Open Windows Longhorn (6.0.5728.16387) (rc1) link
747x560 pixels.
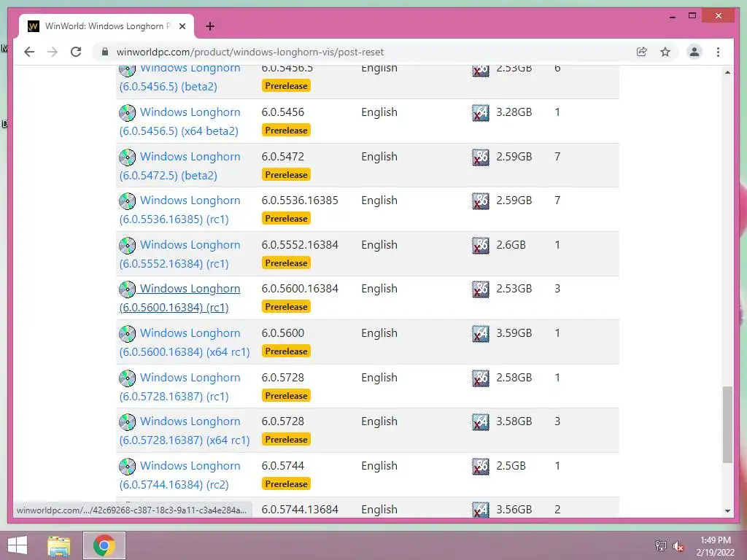pyautogui.click(x=179, y=386)
